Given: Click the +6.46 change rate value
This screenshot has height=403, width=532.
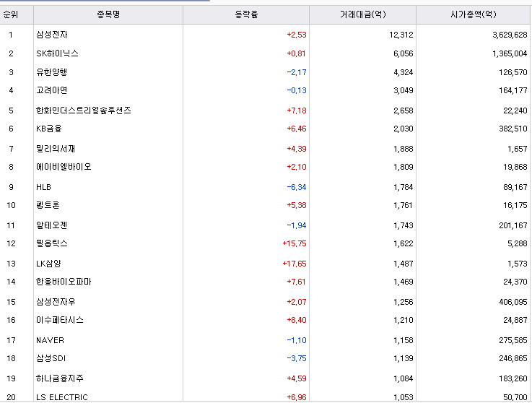Looking at the screenshot, I should 297,129.
